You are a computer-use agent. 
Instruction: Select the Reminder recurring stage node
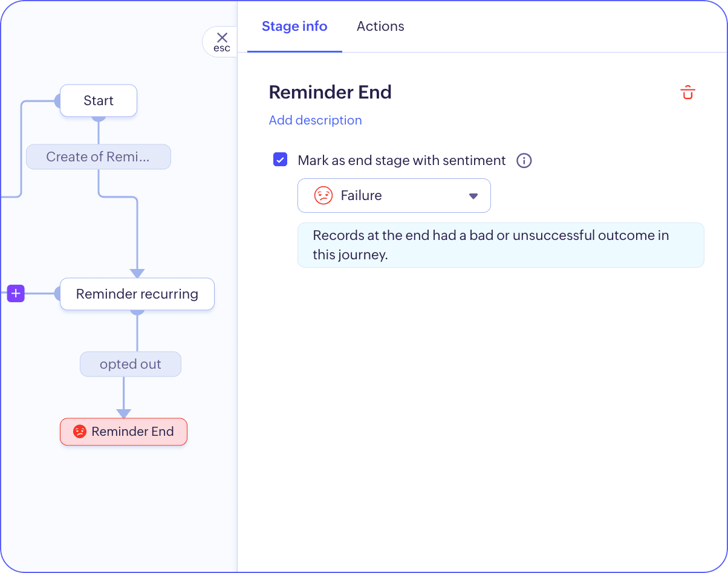137,294
